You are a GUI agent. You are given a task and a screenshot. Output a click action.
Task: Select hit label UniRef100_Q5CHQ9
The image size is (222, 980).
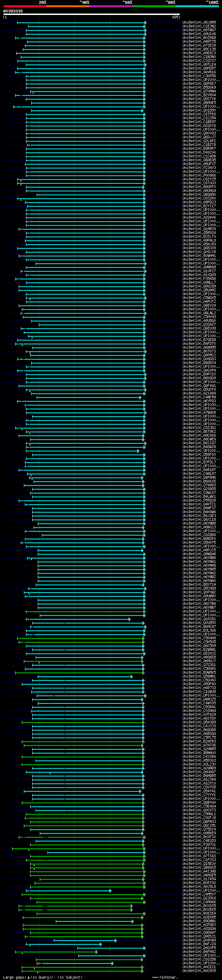[x=199, y=589]
